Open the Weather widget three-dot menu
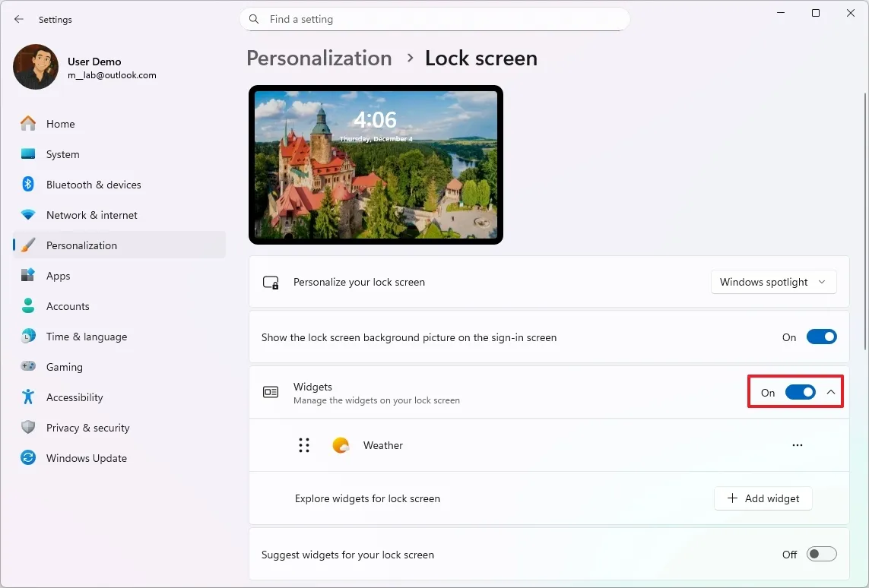The image size is (869, 588). [x=797, y=445]
